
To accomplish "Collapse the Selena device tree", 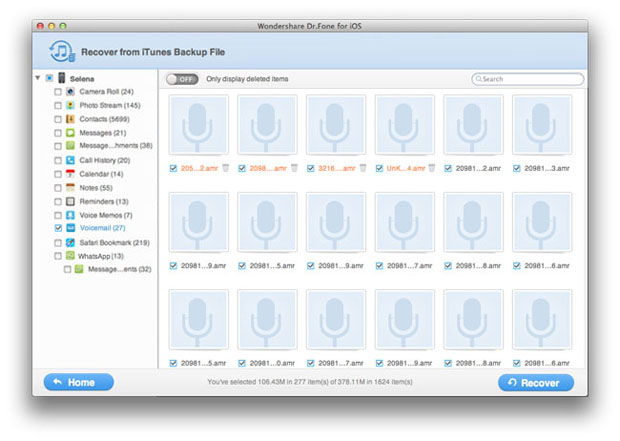I will [38, 78].
